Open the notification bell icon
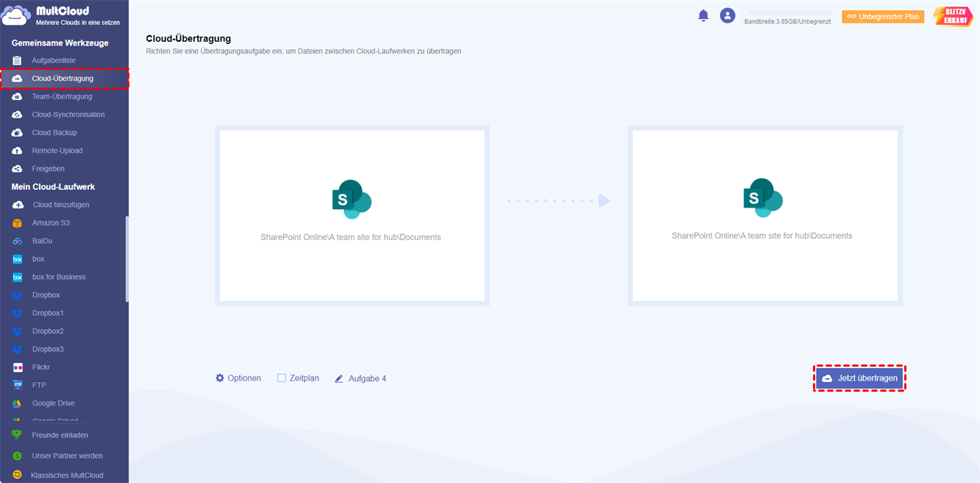Screen dimensions: 980x483 tap(703, 15)
